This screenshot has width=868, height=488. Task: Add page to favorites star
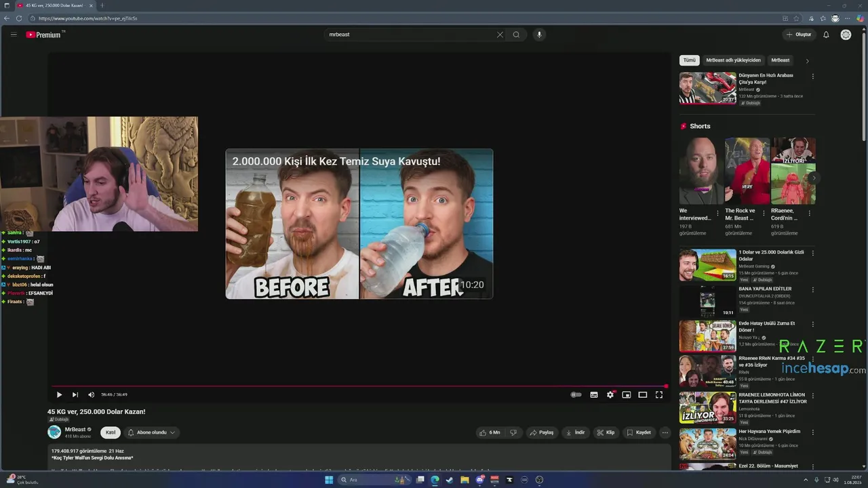click(797, 18)
